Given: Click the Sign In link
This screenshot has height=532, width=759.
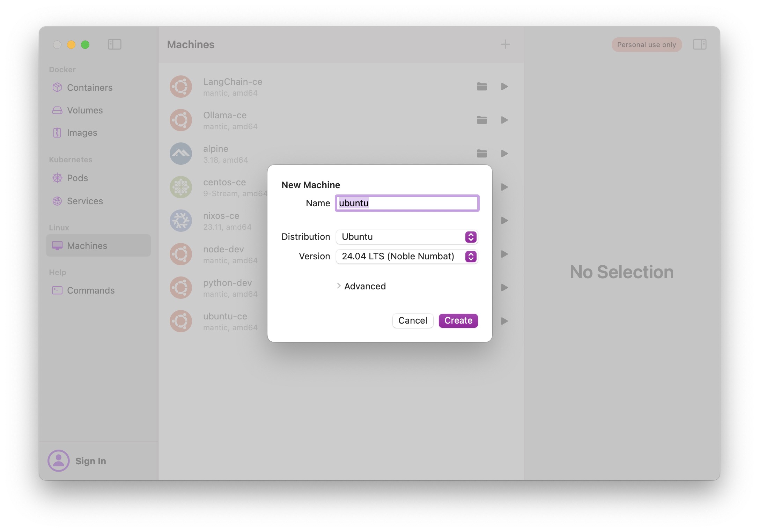Looking at the screenshot, I should [91, 461].
